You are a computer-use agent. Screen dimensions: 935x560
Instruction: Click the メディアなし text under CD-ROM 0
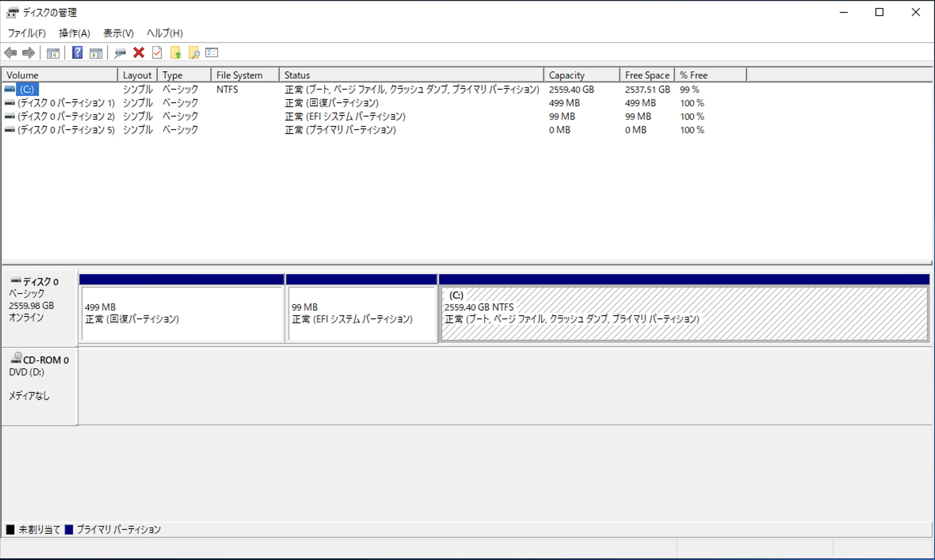(29, 396)
